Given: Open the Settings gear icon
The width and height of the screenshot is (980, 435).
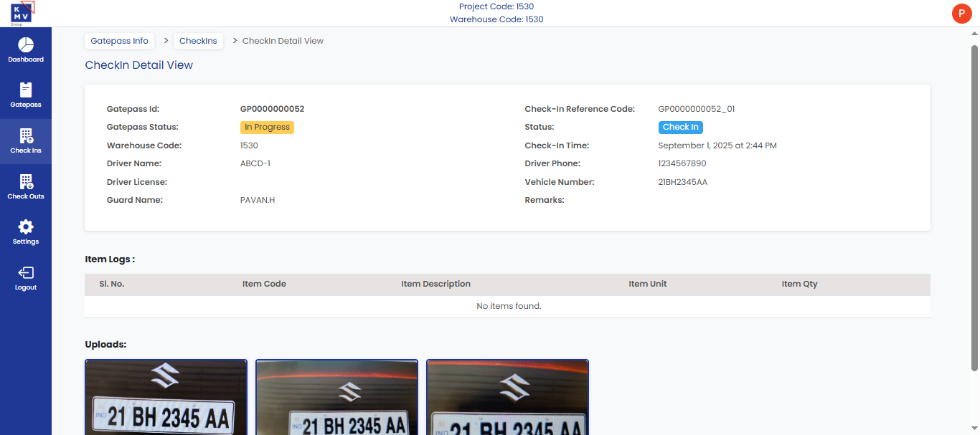Looking at the screenshot, I should point(26,227).
